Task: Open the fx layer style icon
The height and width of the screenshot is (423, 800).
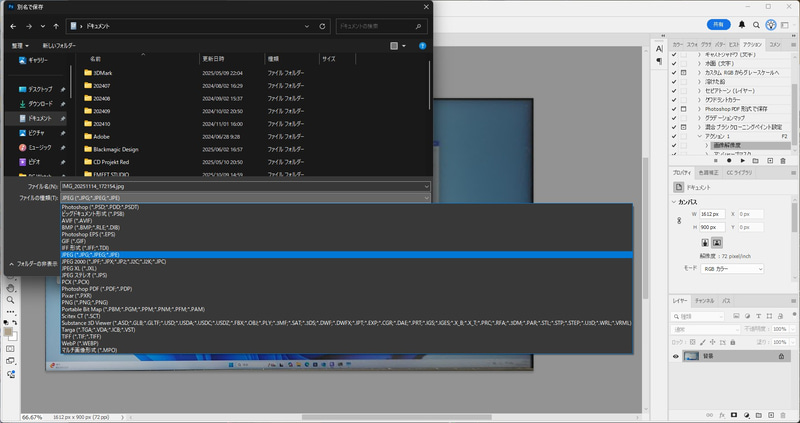Action: pos(722,415)
